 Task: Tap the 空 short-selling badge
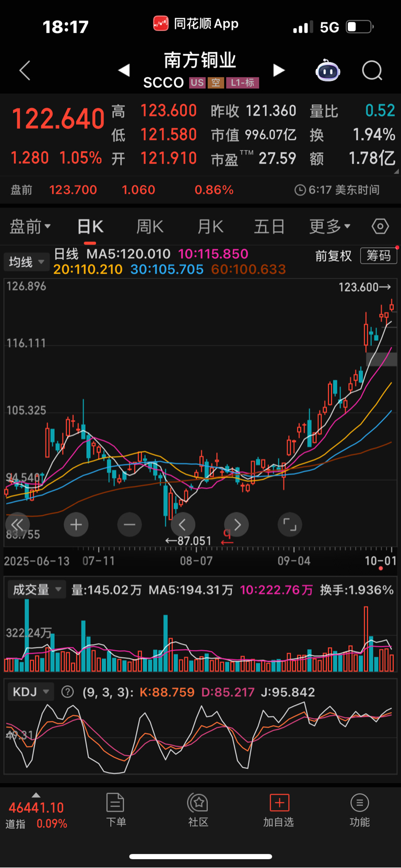coord(216,82)
